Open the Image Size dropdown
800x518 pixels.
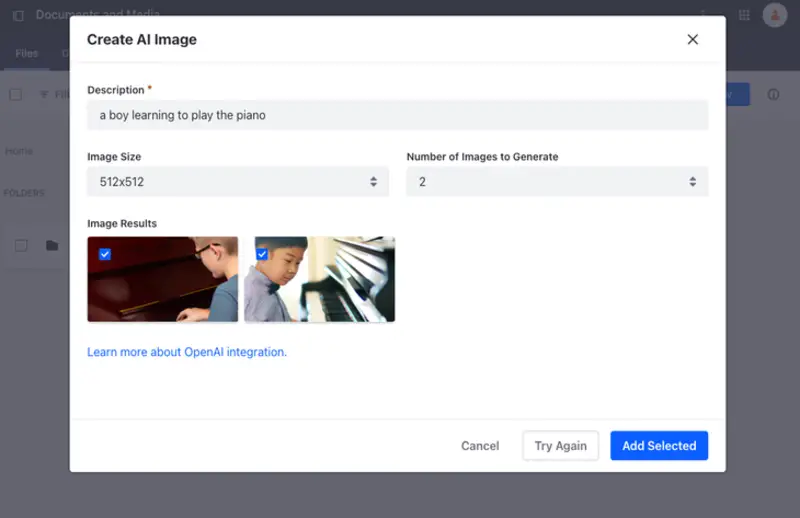click(238, 182)
